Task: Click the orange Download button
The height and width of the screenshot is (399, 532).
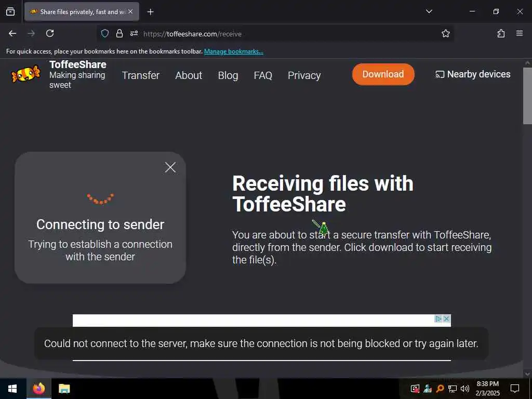Action: pyautogui.click(x=383, y=74)
